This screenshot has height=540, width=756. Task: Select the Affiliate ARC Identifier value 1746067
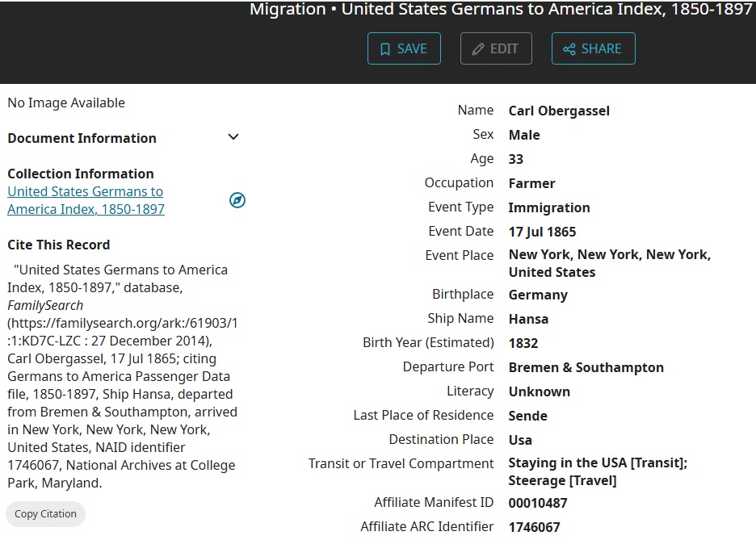pyautogui.click(x=534, y=527)
